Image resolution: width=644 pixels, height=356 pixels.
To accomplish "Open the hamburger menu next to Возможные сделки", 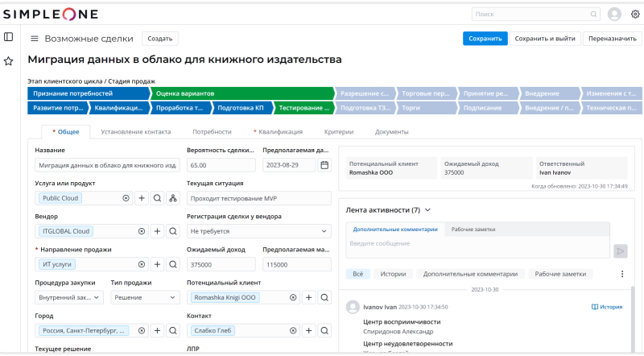I will [x=35, y=39].
